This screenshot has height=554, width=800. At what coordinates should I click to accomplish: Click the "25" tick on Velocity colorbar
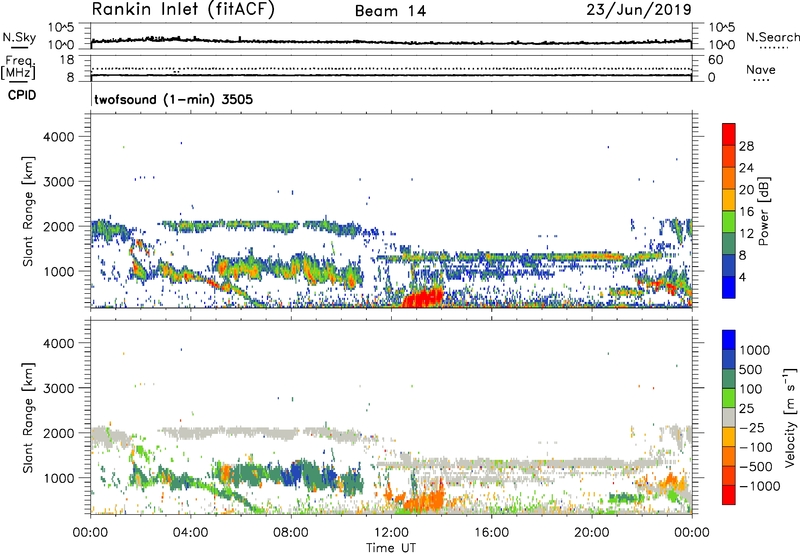[x=746, y=408]
